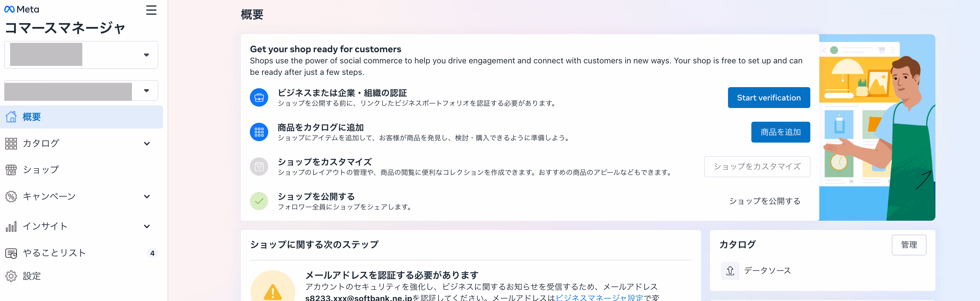The height and width of the screenshot is (301, 980).
Task: Open the second redacted selector dropdown
Action: point(81,91)
